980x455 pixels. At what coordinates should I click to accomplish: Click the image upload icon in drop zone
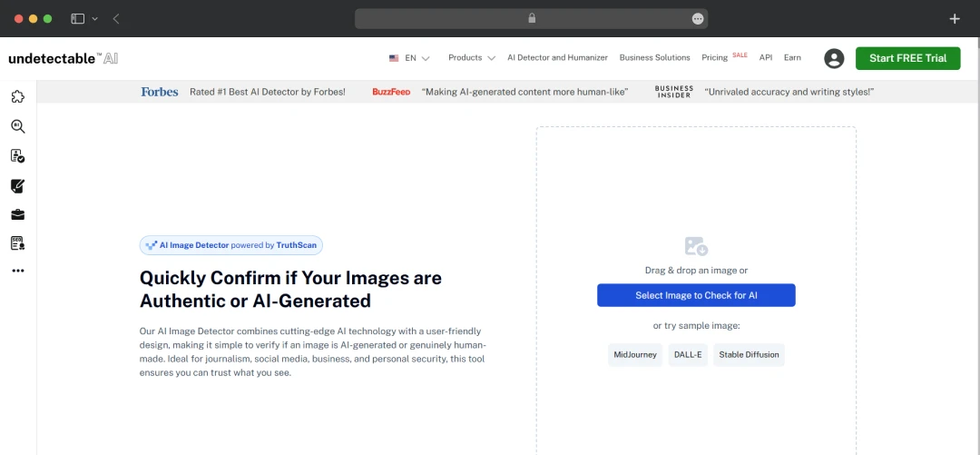click(x=696, y=246)
